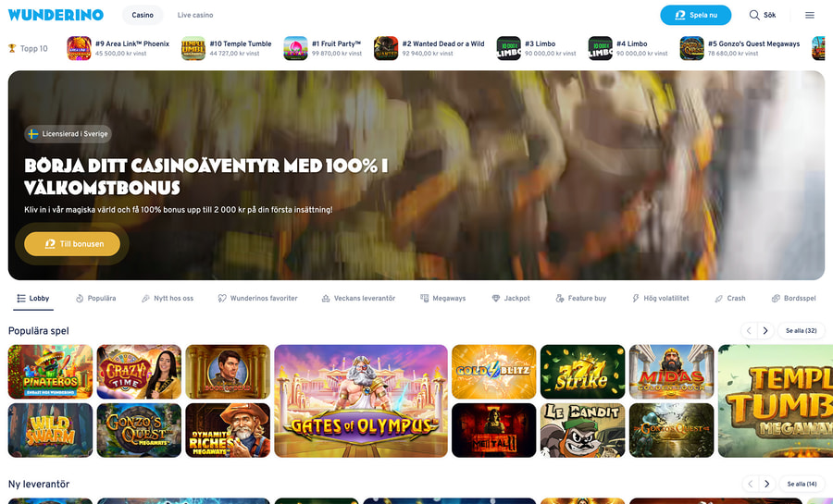Viewport: 833px width, 504px height.
Task: Open the Pinateros game thumbnail
Action: tap(50, 372)
